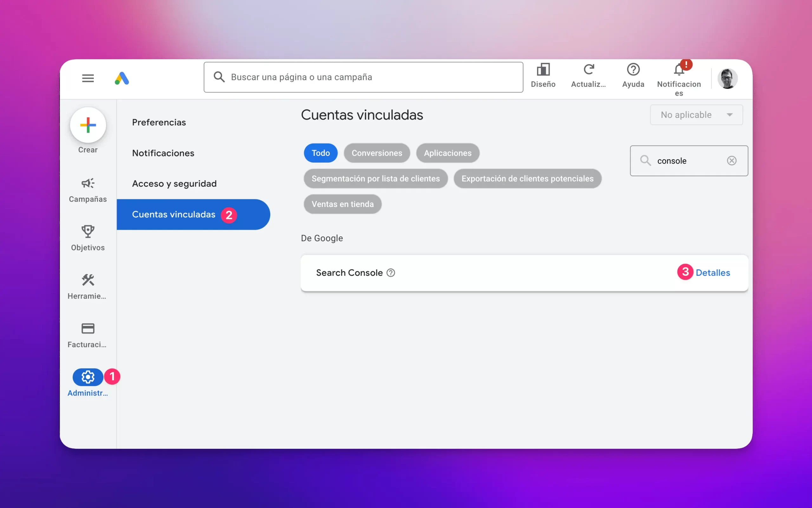Select the Aplicaciones filter chip
Viewport: 812px width, 508px height.
tap(448, 153)
